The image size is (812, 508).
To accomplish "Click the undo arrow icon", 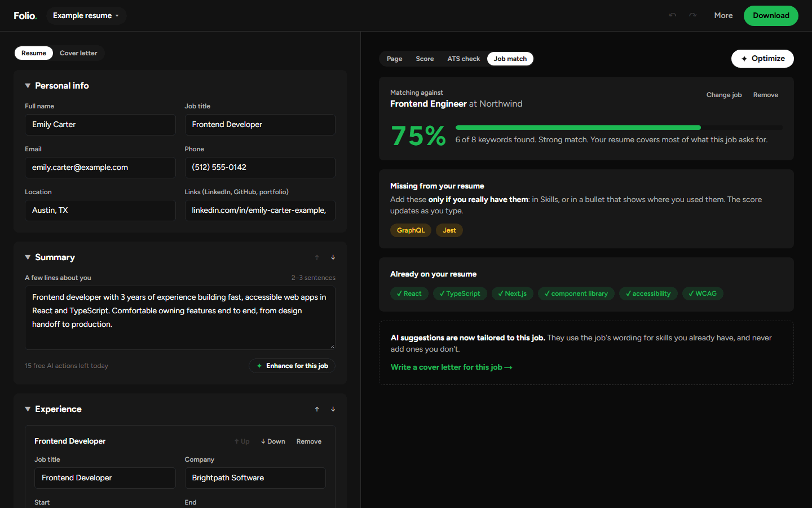I will [x=672, y=15].
